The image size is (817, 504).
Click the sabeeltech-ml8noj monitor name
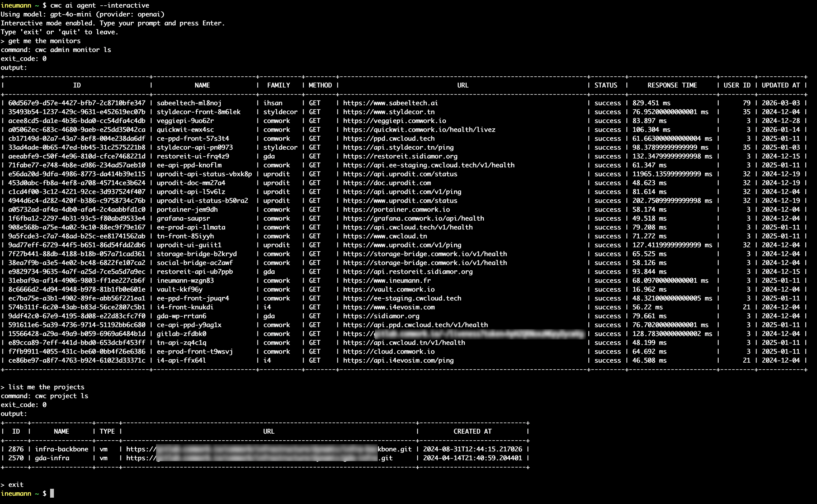189,103
